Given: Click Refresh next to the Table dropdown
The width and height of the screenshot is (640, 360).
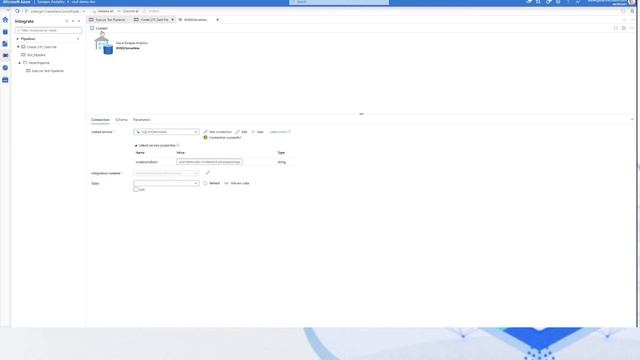Looking at the screenshot, I should tap(212, 183).
